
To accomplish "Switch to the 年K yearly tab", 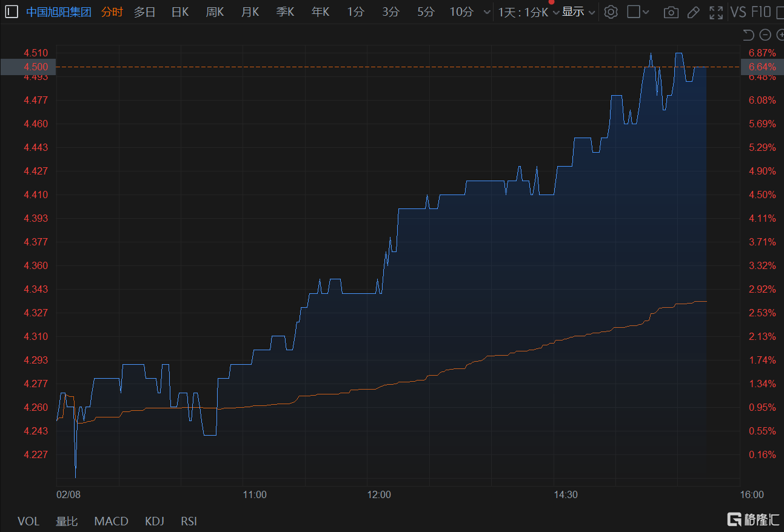I will 320,12.
